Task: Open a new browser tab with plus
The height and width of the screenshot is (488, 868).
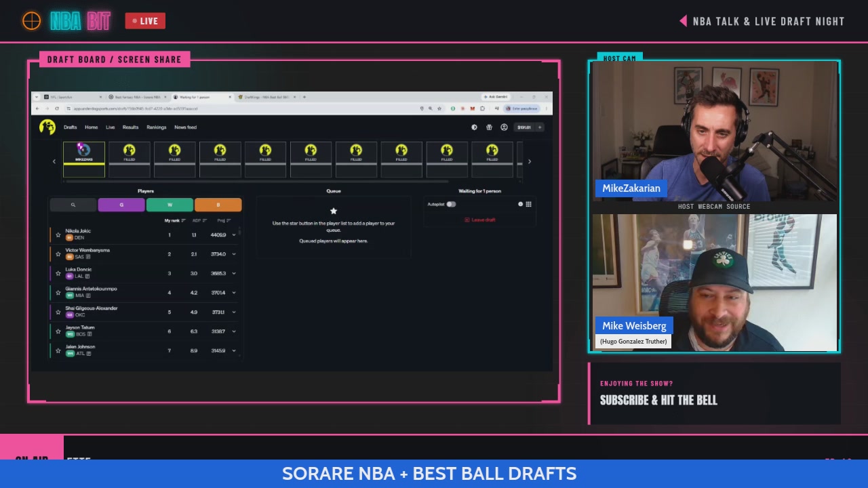Action: coord(304,97)
